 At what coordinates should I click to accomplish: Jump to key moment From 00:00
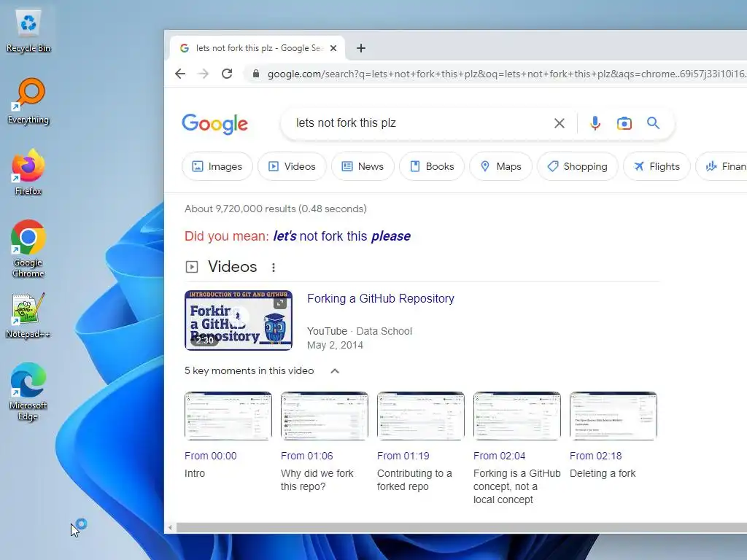click(x=211, y=456)
